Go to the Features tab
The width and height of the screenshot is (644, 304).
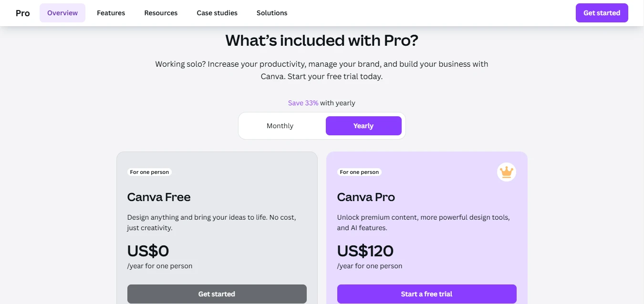point(111,13)
